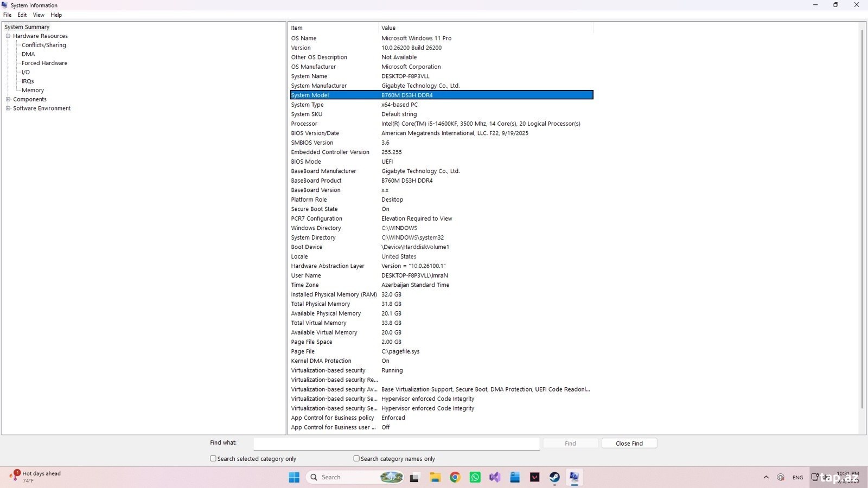Select the Processor row

tap(442, 124)
